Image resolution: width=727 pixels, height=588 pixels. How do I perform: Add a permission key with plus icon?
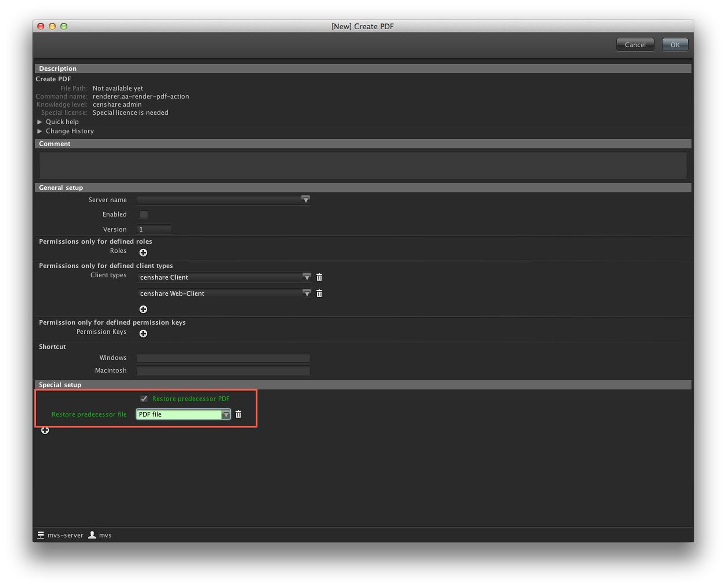tap(143, 333)
